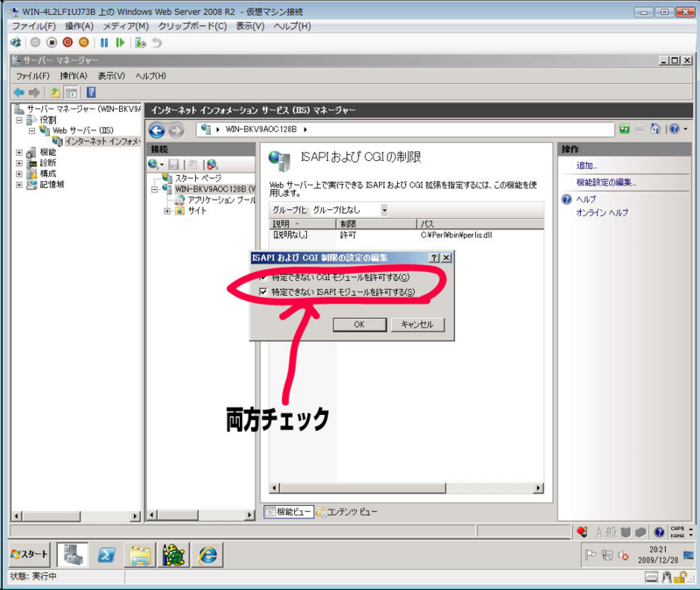Open the create connection icon in IIS 接続 toolbar
The width and height of the screenshot is (700, 590).
click(x=153, y=164)
